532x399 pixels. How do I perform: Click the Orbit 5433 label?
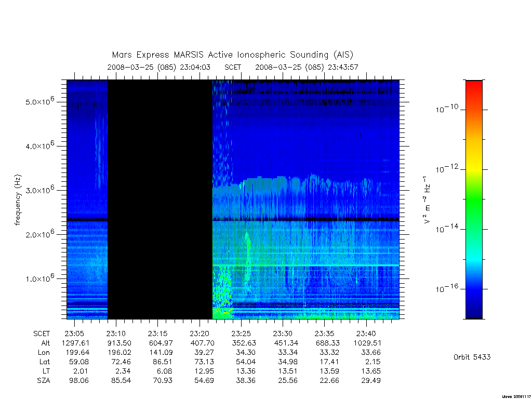pyautogui.click(x=472, y=357)
